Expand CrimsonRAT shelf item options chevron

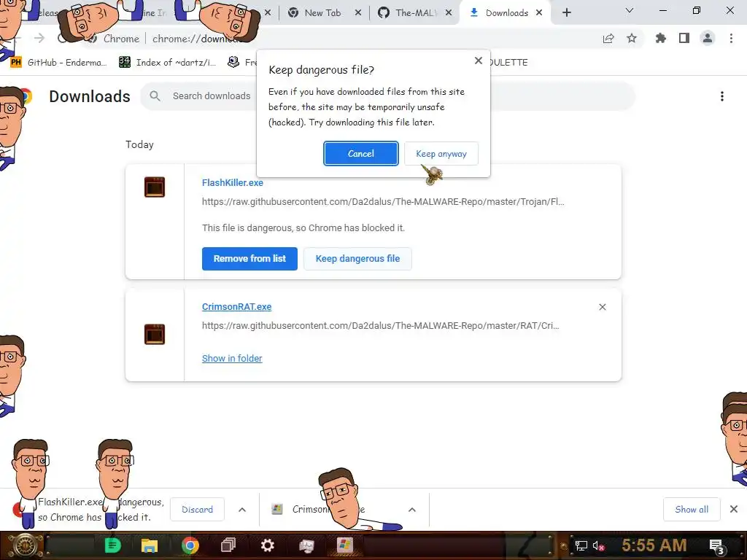412,510
